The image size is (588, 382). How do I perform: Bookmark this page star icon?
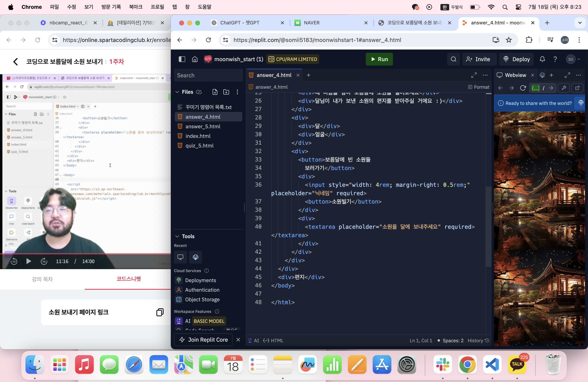509,40
